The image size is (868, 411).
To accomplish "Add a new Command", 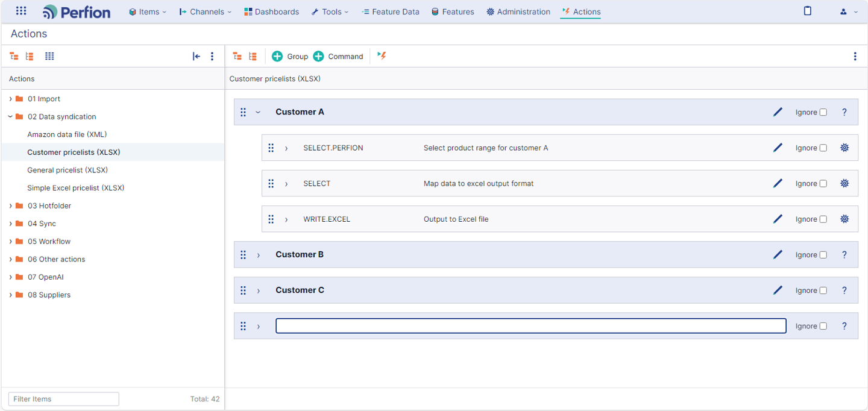I will click(338, 56).
